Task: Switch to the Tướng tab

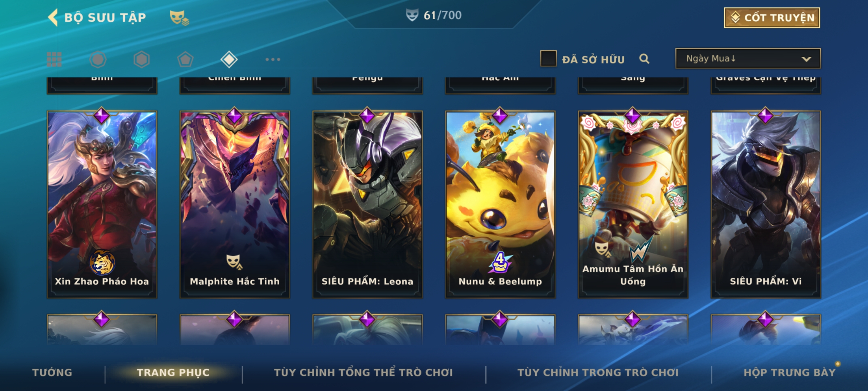Action: [52, 373]
